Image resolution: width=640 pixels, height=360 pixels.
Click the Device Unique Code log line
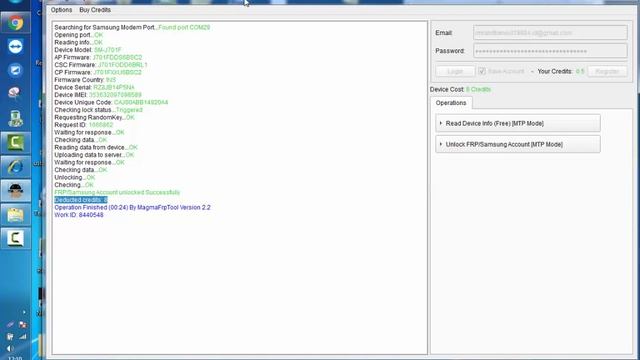[111, 102]
